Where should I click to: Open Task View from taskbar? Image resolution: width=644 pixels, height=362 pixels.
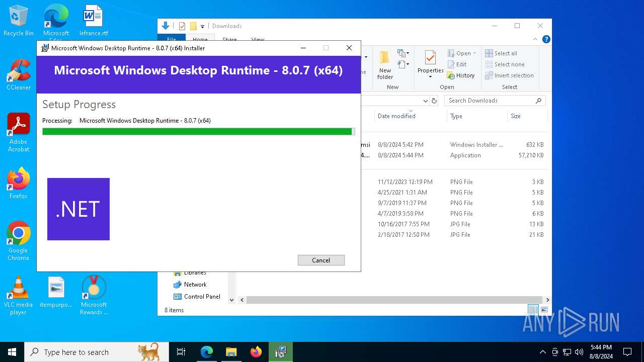[181, 352]
